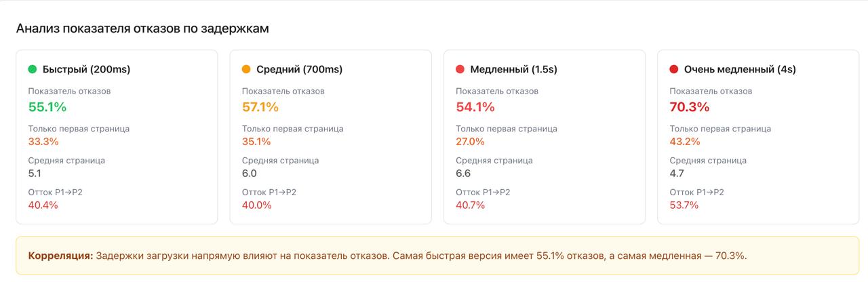Click the 53.7% P1→P2 drop-off value

[684, 205]
